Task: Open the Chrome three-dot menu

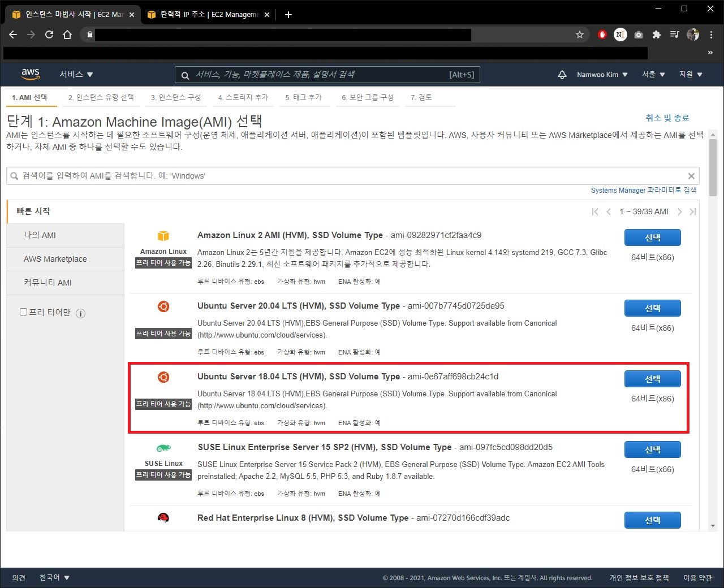Action: pyautogui.click(x=711, y=34)
